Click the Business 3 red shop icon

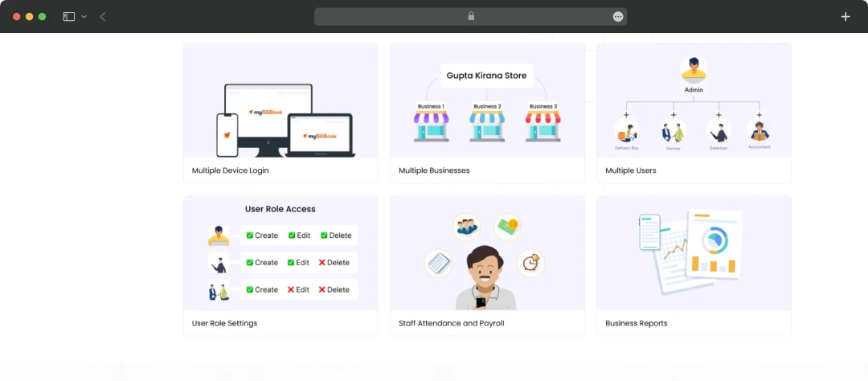tap(542, 126)
